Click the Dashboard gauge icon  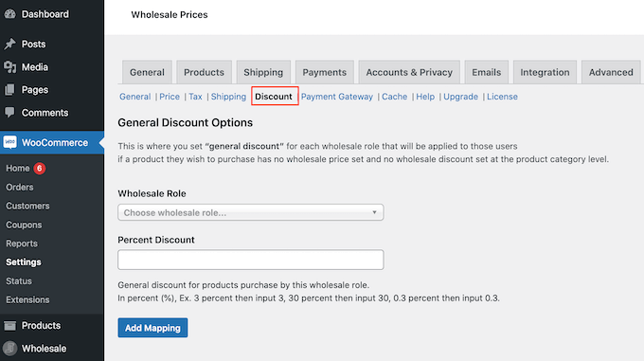click(x=9, y=14)
